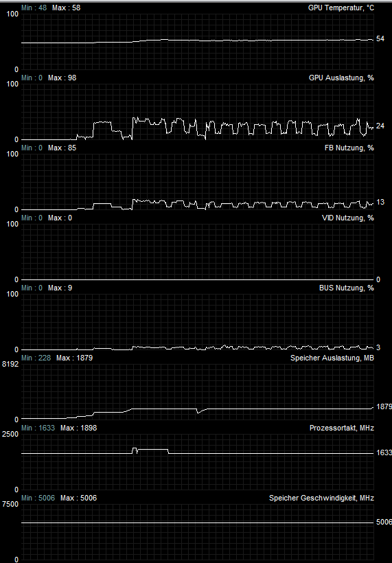Screen dimensions: 392x563
Task: Select Max : 0 above VID Nutzung graph
Action: [x=60, y=218]
